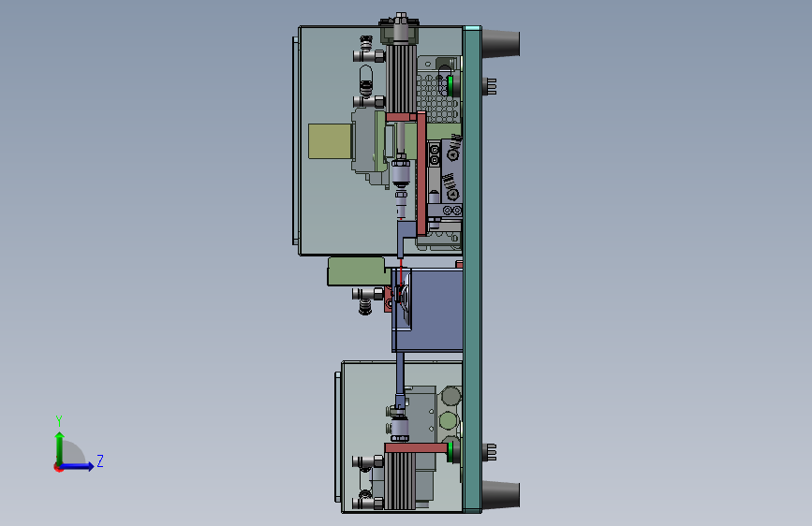Click the green Y axis arrow of triad

pos(60,447)
